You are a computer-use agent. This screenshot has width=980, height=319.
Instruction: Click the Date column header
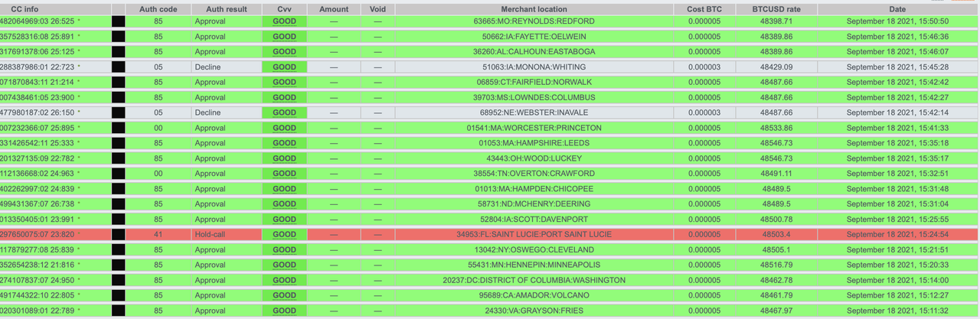point(897,9)
